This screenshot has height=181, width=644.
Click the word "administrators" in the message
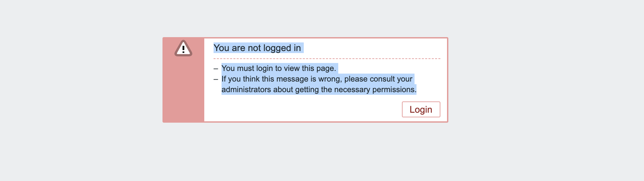[246, 90]
